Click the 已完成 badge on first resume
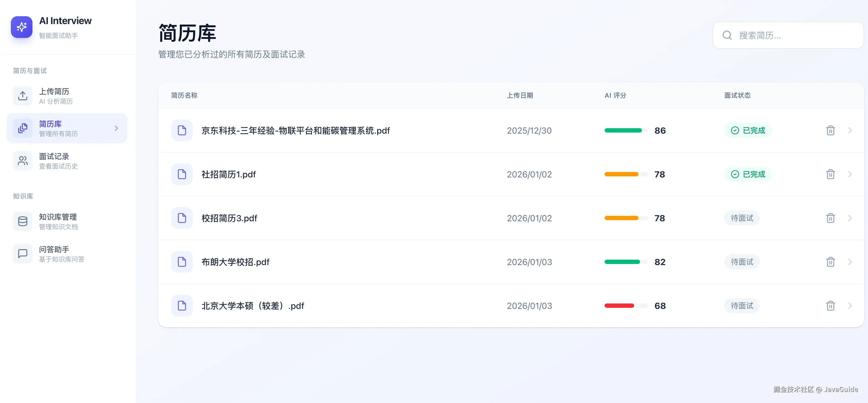Viewport: 868px width, 403px height. coord(748,130)
